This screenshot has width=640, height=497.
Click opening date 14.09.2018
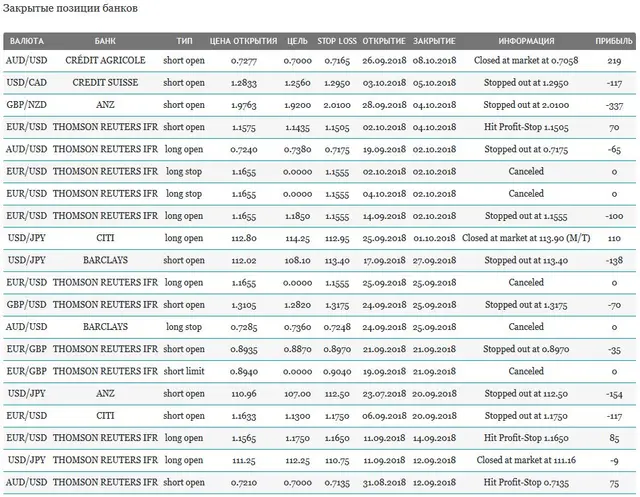(x=384, y=216)
